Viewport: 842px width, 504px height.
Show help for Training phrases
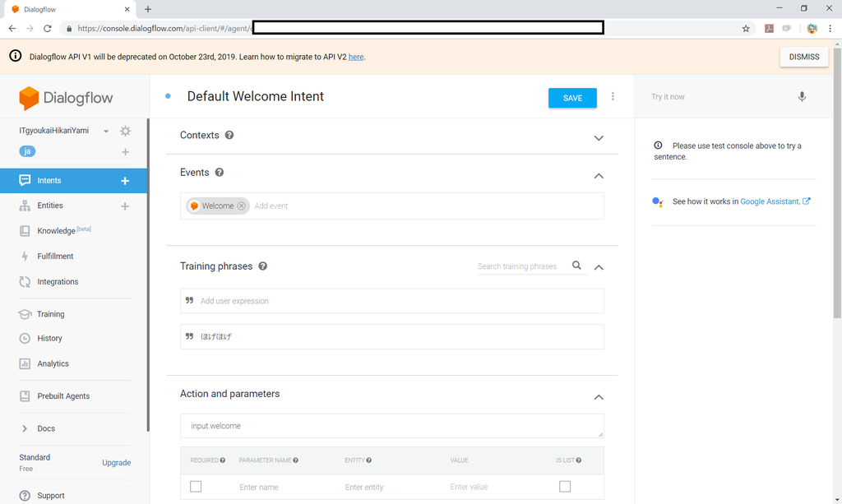point(262,266)
